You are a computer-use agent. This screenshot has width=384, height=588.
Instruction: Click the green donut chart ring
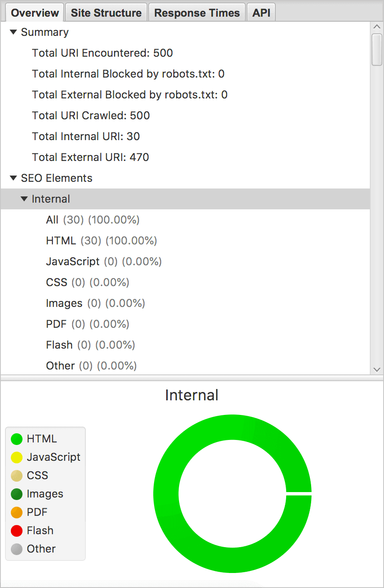[167, 494]
